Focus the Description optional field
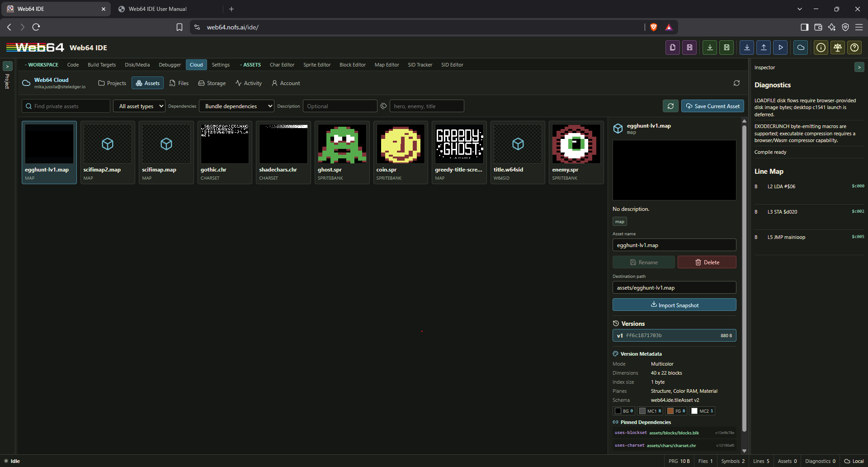Image resolution: width=868 pixels, height=467 pixels. [x=340, y=106]
